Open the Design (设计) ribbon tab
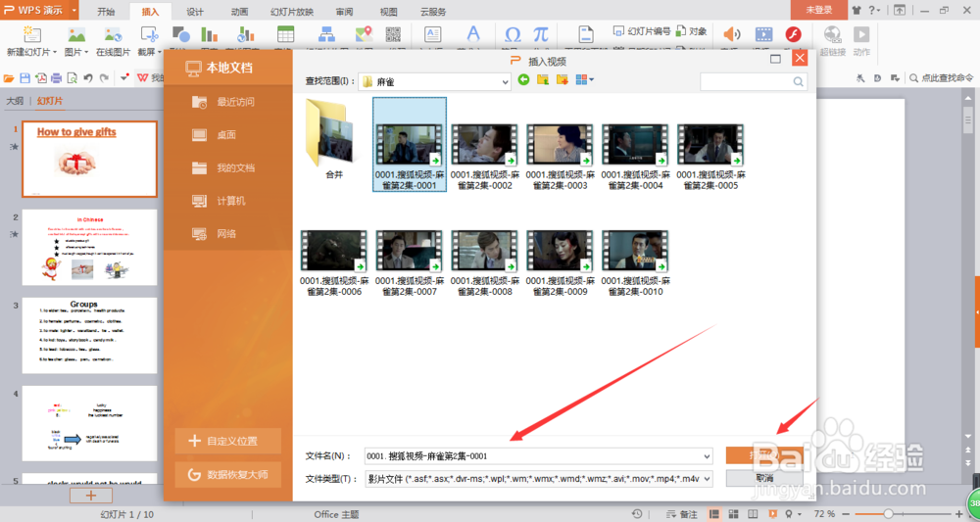 tap(195, 11)
